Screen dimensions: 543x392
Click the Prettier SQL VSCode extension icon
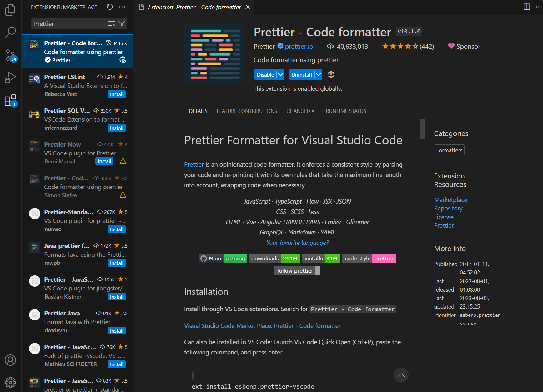34,112
